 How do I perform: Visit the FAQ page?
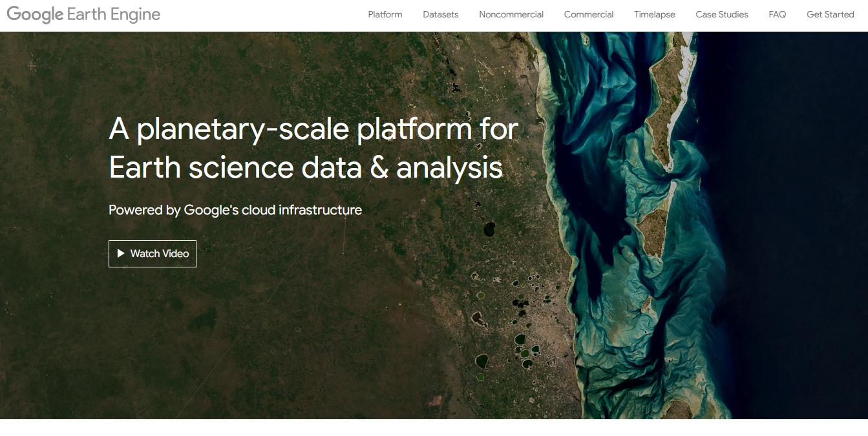[x=777, y=14]
